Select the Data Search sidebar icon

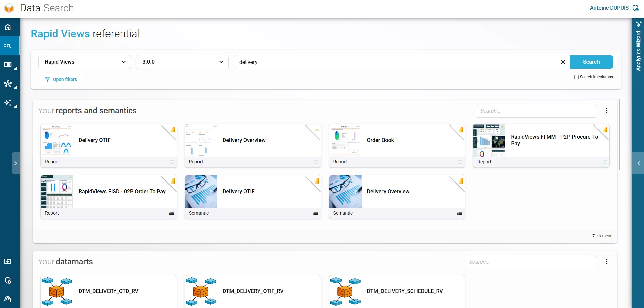pyautogui.click(x=8, y=46)
